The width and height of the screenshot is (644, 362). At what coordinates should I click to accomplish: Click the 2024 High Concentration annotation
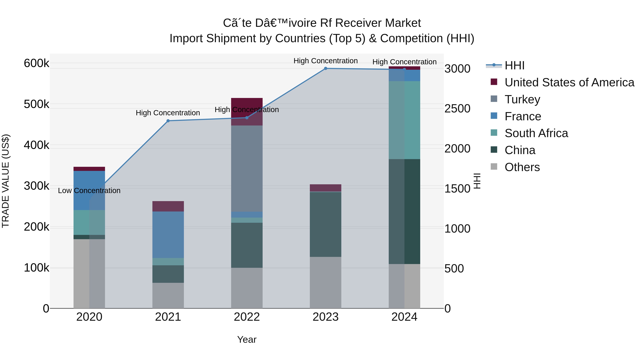[x=404, y=62]
